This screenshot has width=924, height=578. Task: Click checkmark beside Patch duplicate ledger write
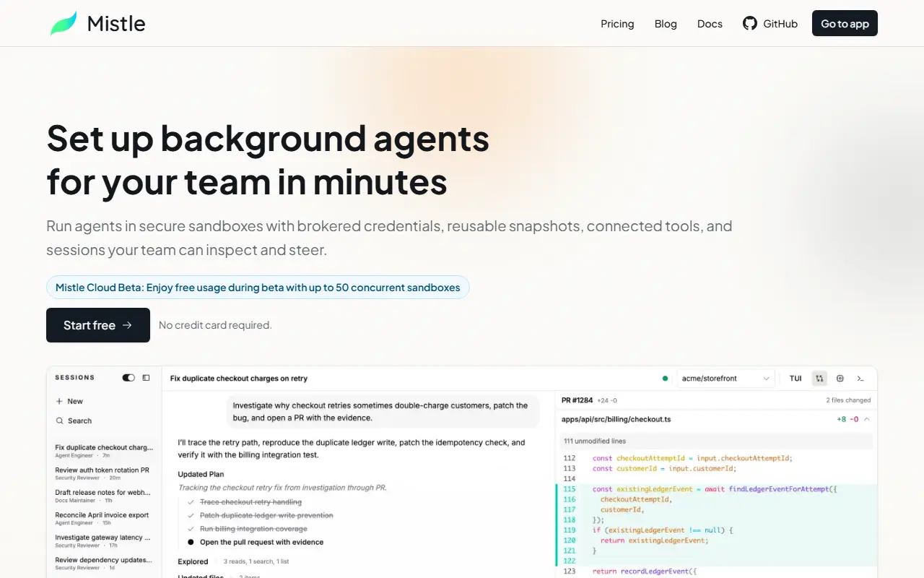coord(191,515)
